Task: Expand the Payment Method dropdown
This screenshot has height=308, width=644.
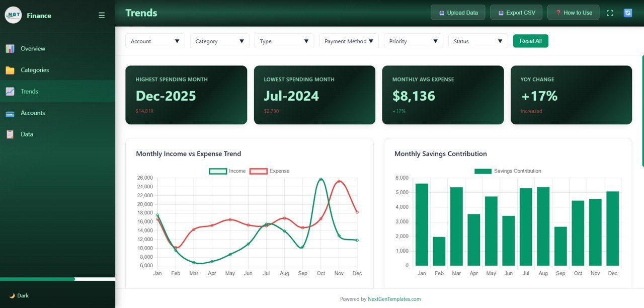Action: click(349, 41)
